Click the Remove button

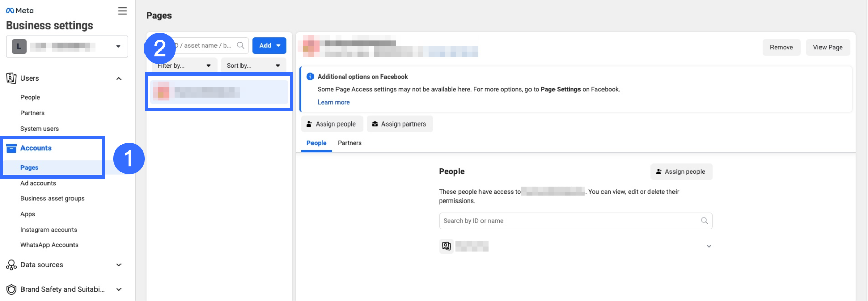click(781, 47)
